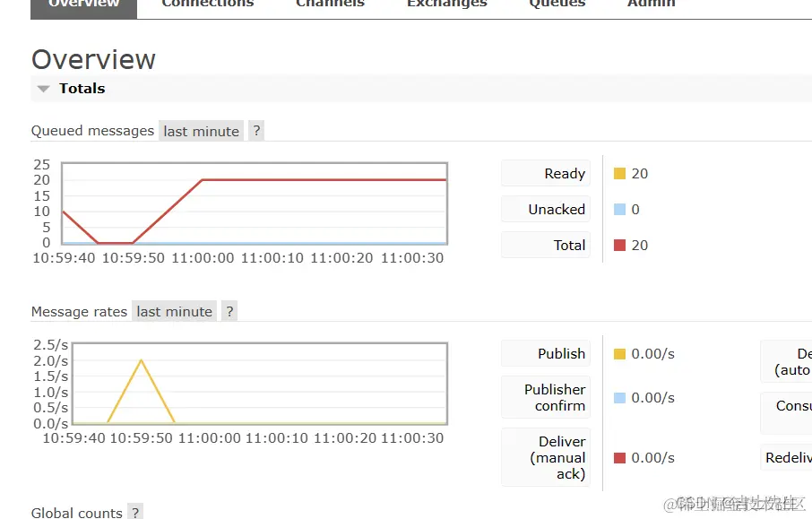Viewport: 812px width, 519px height.
Task: Click the Global counts label
Action: pos(77,513)
